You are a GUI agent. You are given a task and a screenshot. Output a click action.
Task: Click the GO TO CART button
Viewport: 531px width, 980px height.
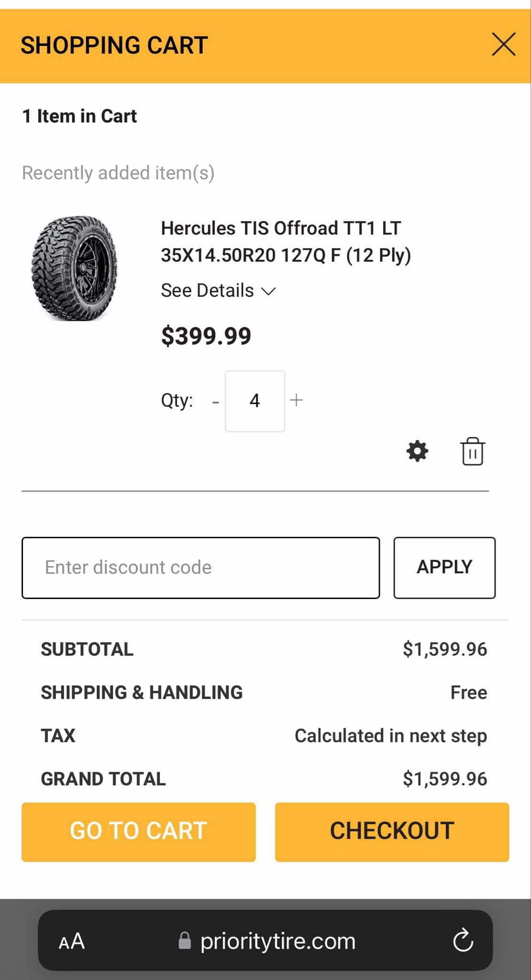[x=139, y=832]
